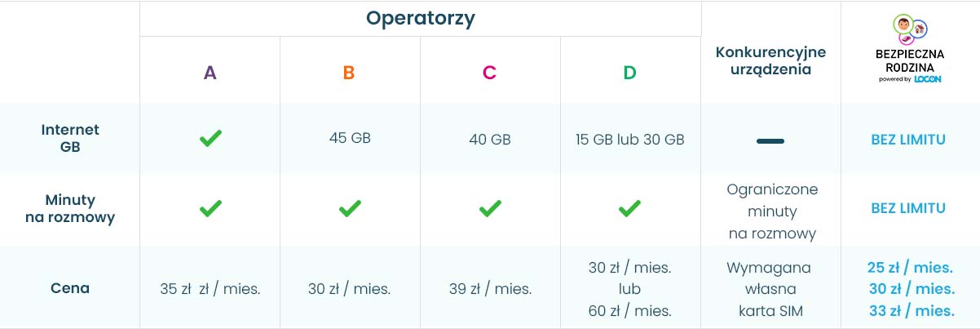Select the operator A column header
Image resolution: width=980 pixels, height=329 pixels.
(210, 73)
